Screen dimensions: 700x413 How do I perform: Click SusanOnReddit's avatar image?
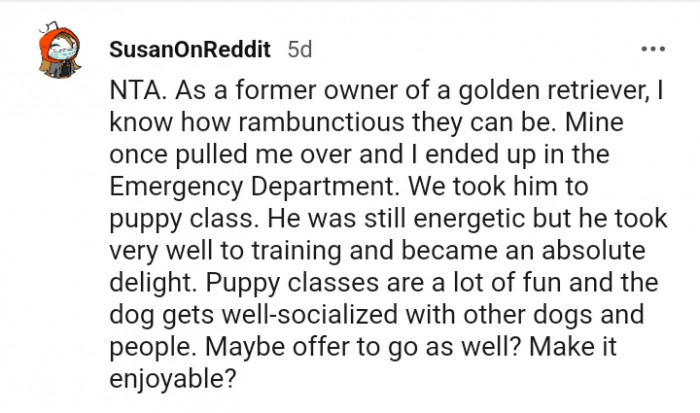coord(59,65)
